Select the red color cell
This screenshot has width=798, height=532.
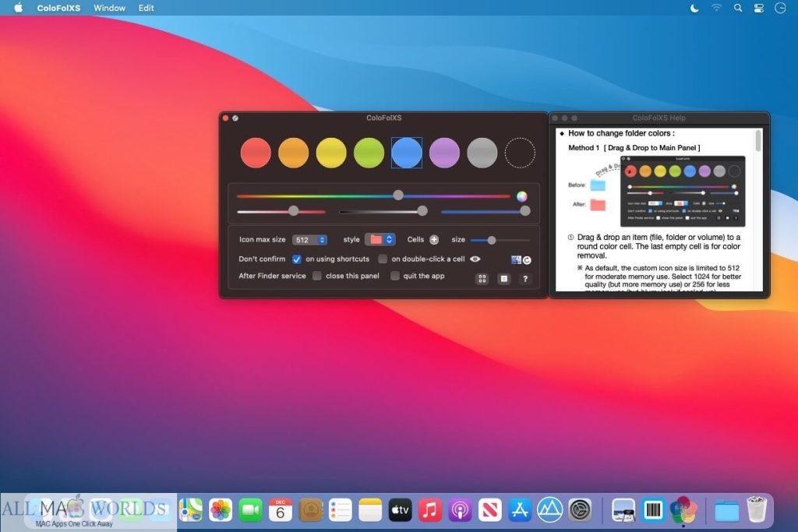coord(256,153)
